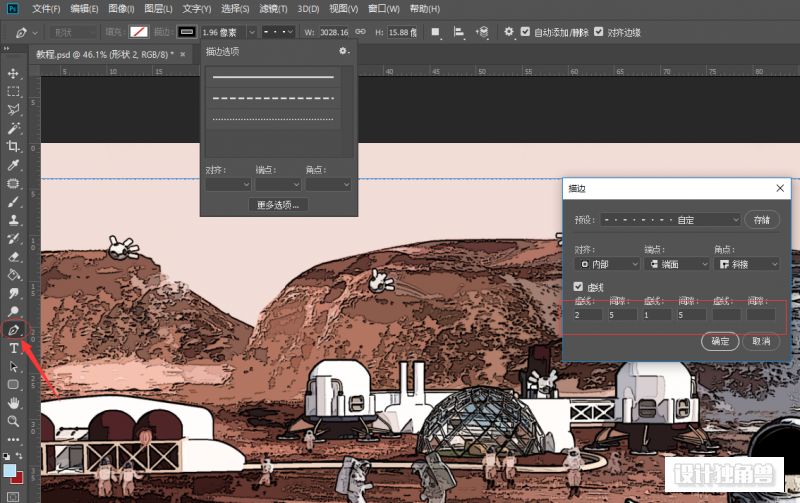Select the History Brush tool
The width and height of the screenshot is (800, 503).
tap(13, 238)
